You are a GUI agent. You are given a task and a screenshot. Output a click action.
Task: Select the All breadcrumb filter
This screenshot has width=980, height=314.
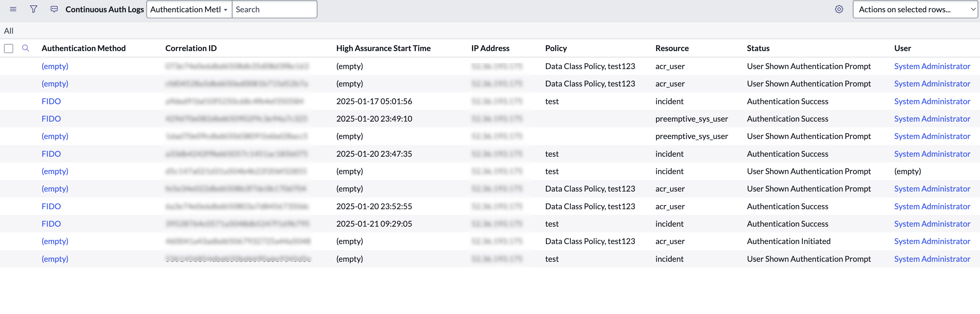coord(8,31)
